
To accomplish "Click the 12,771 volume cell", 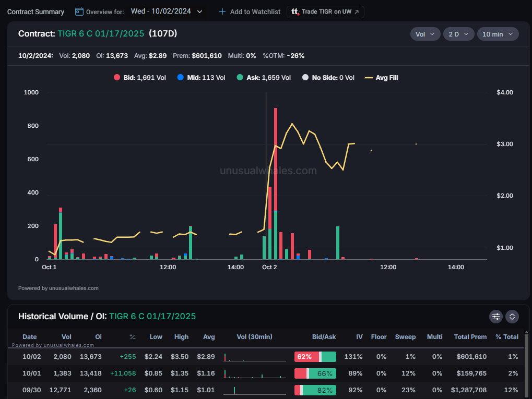I will point(61,390).
